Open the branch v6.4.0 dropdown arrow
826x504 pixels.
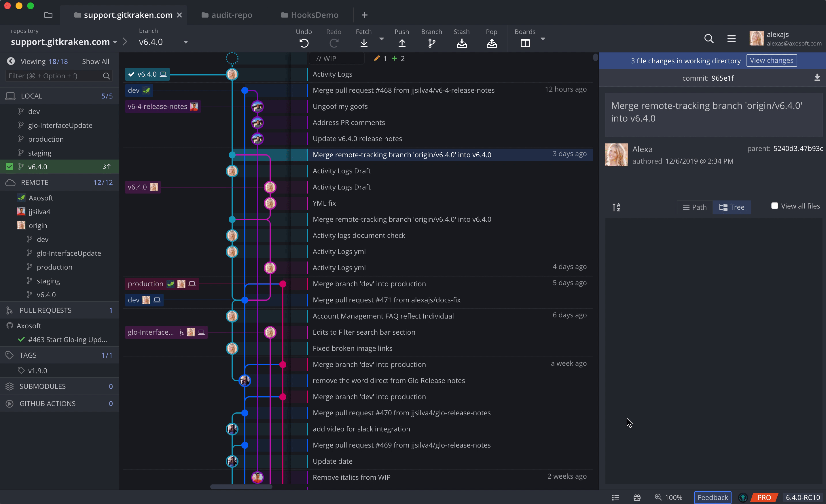(x=186, y=42)
